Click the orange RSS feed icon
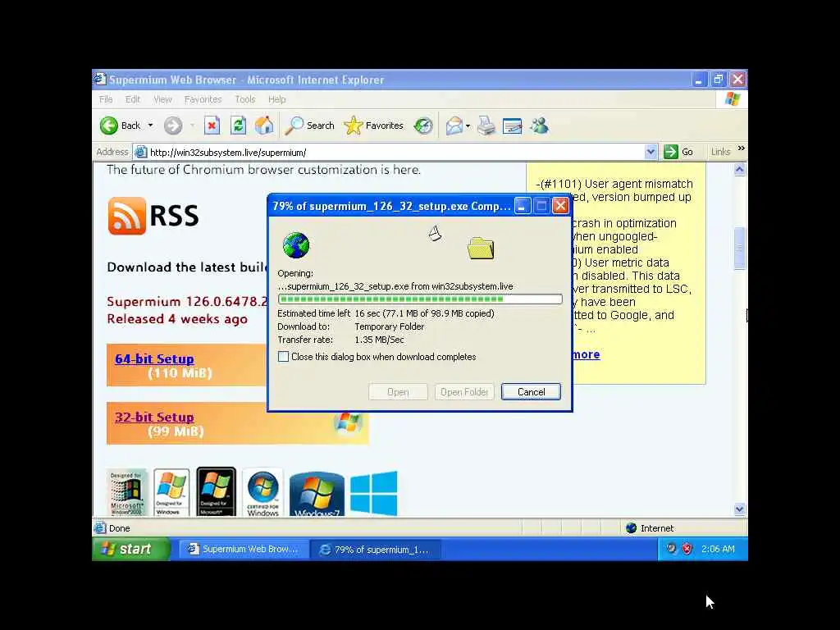This screenshot has height=630, width=840. [x=127, y=216]
